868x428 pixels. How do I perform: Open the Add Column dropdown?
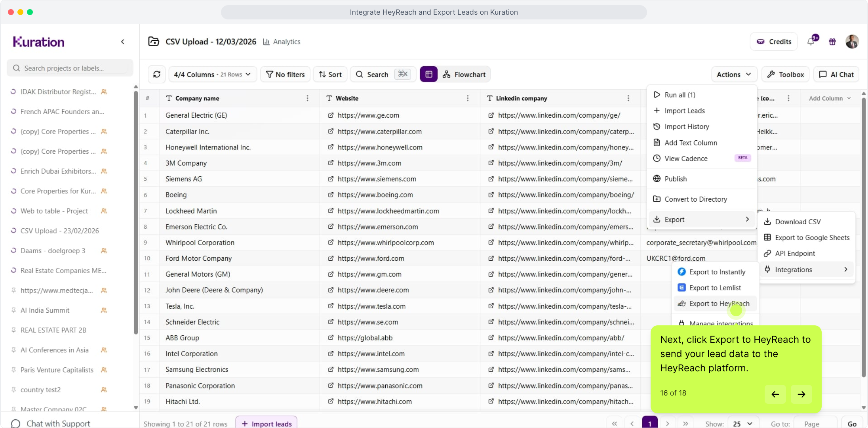click(830, 98)
